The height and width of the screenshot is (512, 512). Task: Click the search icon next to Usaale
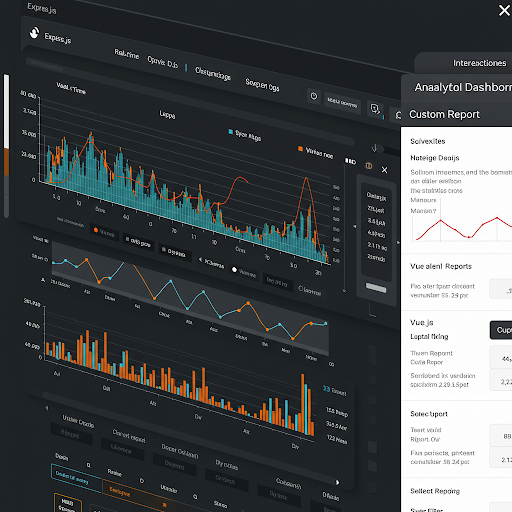[x=195, y=497]
